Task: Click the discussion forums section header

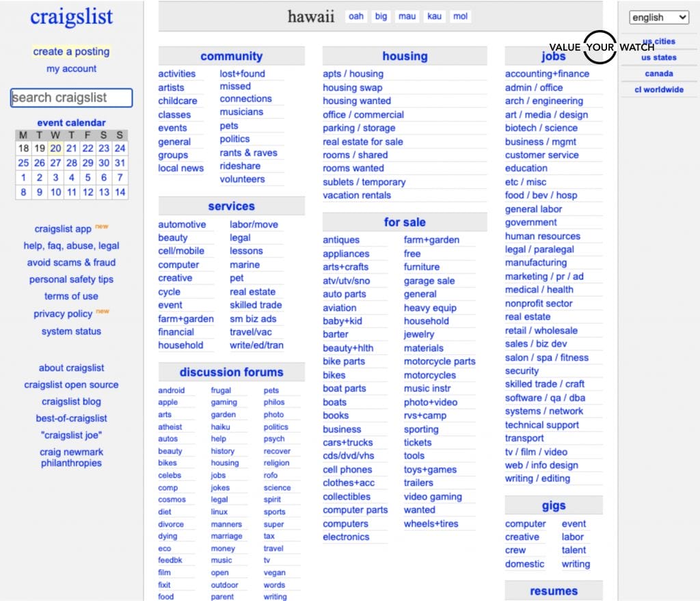Action: click(x=231, y=373)
